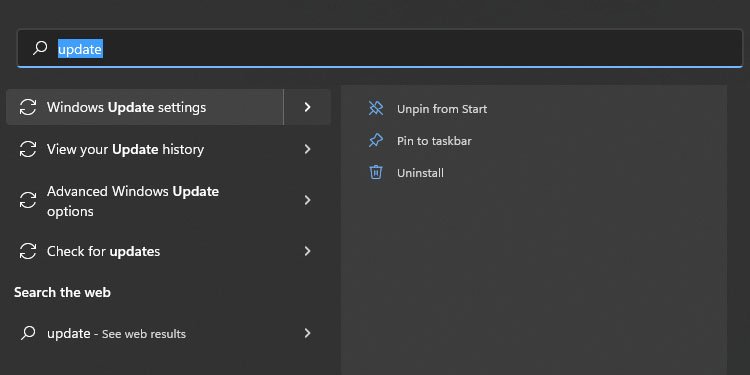Click the web search magnifier icon beside update
Image resolution: width=750 pixels, height=375 pixels.
[x=28, y=333]
